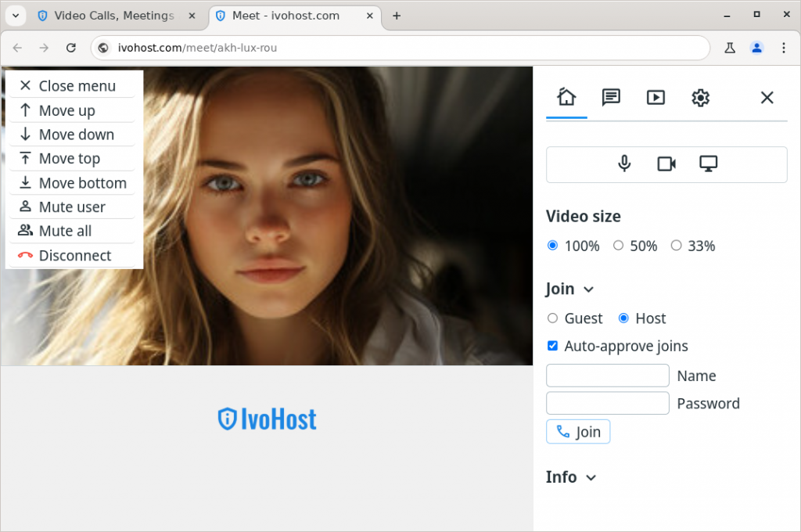The image size is (801, 532).
Task: Choose Move up from the menu
Action: [x=72, y=110]
